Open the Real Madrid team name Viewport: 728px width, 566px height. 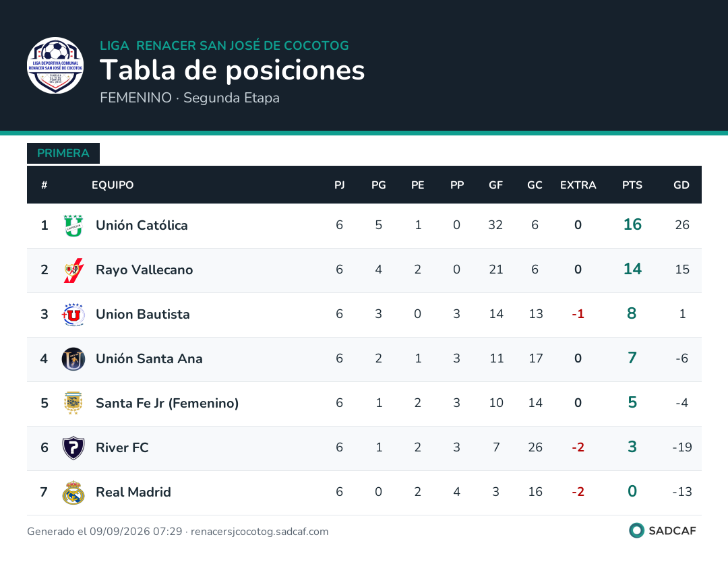[133, 493]
